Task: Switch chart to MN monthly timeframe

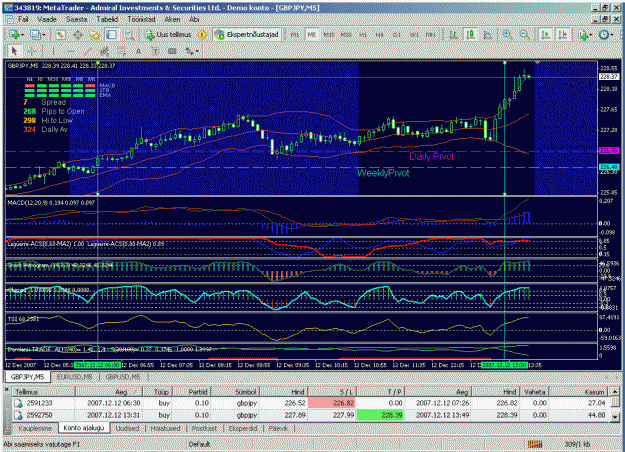Action: click(431, 35)
